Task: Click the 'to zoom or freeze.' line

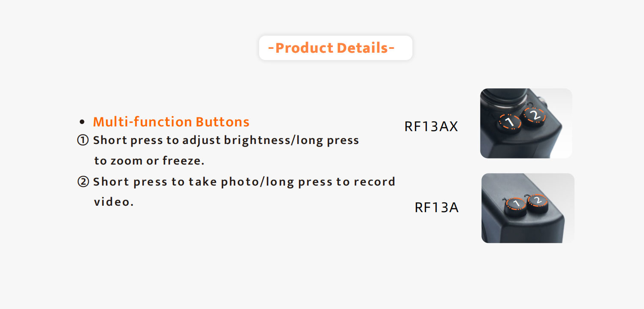Action: pos(149,161)
